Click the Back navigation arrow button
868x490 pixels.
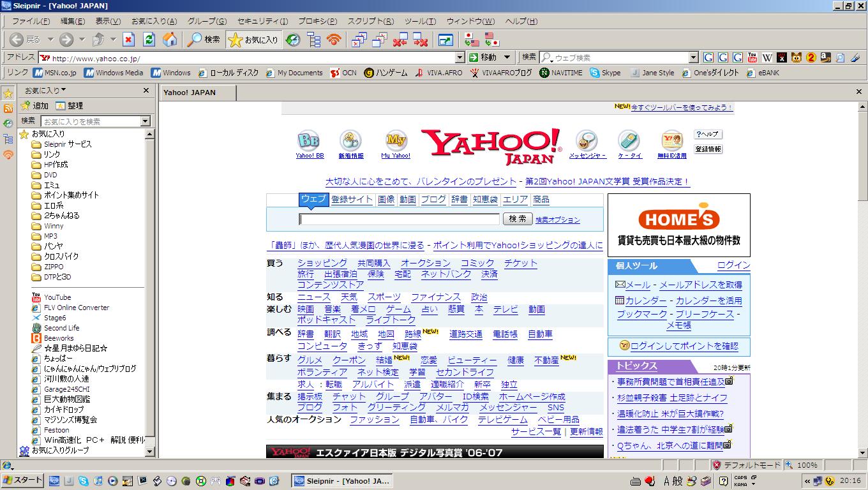(x=17, y=40)
